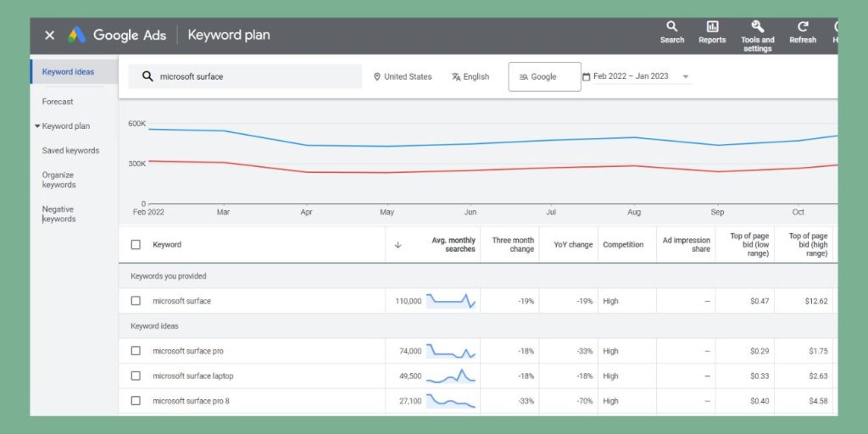This screenshot has height=434, width=868.
Task: Sort by Top of page bid (low range)
Action: (x=749, y=245)
